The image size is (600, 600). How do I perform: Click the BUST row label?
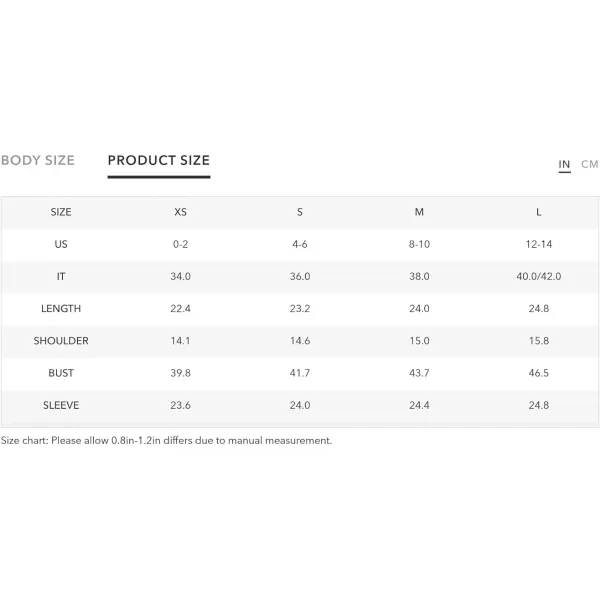(61, 373)
